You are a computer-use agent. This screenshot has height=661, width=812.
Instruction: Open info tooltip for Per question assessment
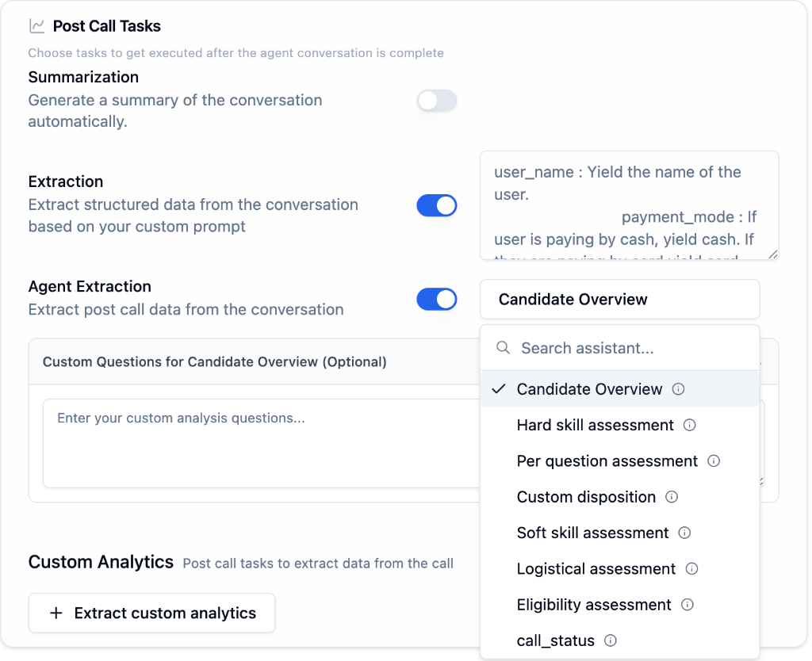pos(713,460)
